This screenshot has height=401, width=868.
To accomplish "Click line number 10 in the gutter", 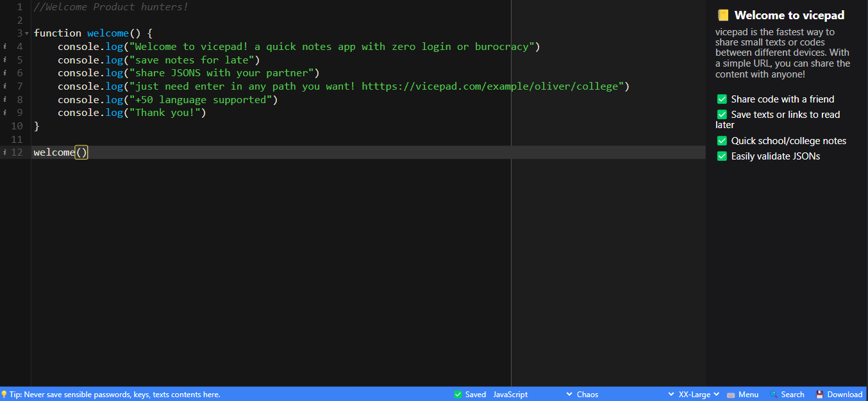I will (17, 126).
